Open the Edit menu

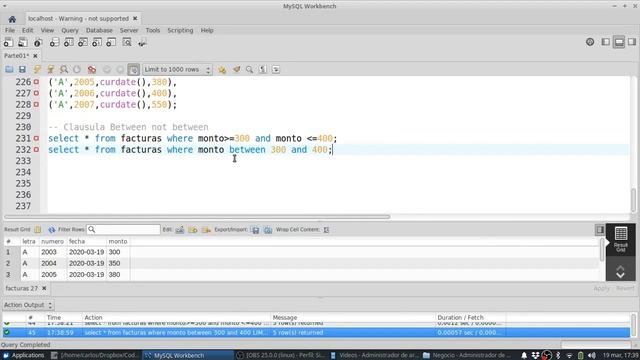click(27, 30)
